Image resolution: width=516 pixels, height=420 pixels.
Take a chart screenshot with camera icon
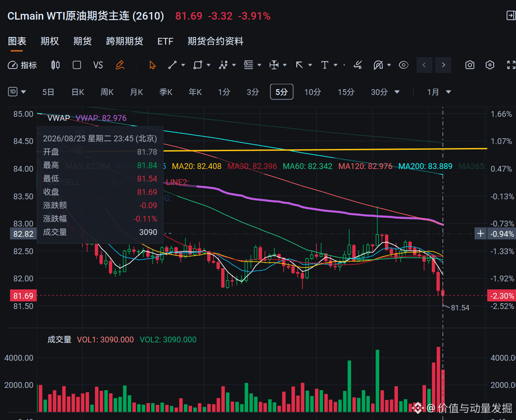(470, 65)
